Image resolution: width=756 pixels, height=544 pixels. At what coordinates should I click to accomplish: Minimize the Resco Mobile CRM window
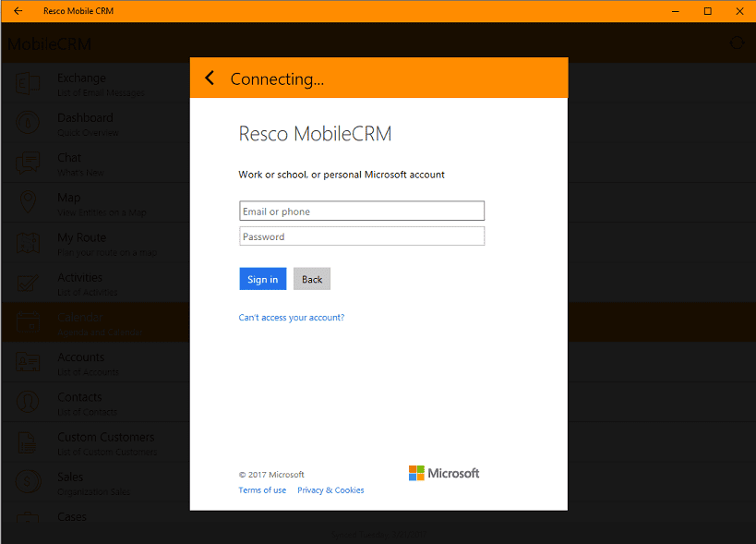676,10
